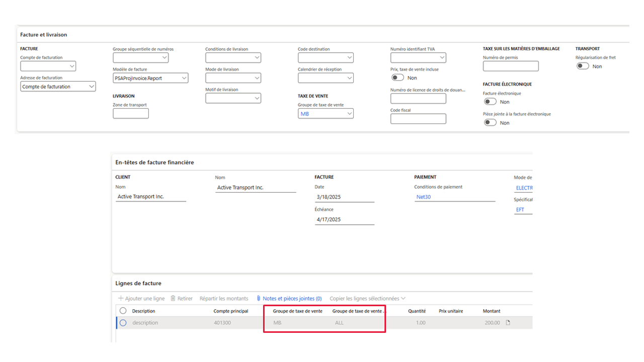Click second Nom field Active Transport Inc.

coord(256,188)
